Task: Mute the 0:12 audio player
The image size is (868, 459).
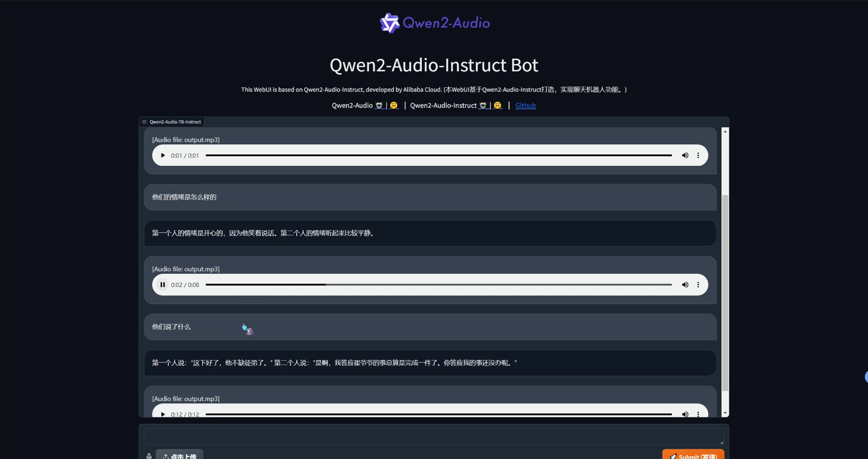Action: pyautogui.click(x=685, y=414)
